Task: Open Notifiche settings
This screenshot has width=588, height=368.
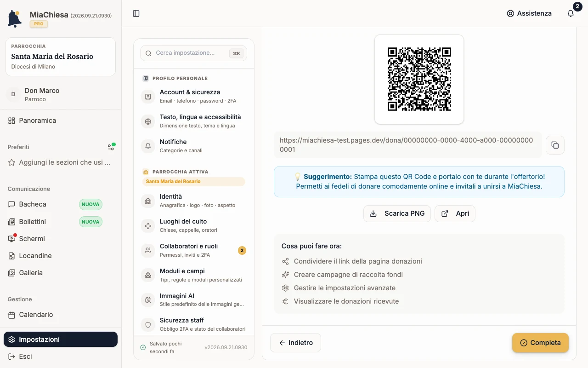Action: point(194,146)
